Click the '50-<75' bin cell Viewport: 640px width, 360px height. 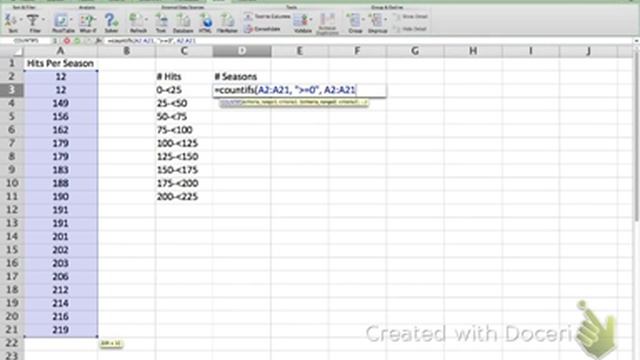(x=184, y=117)
